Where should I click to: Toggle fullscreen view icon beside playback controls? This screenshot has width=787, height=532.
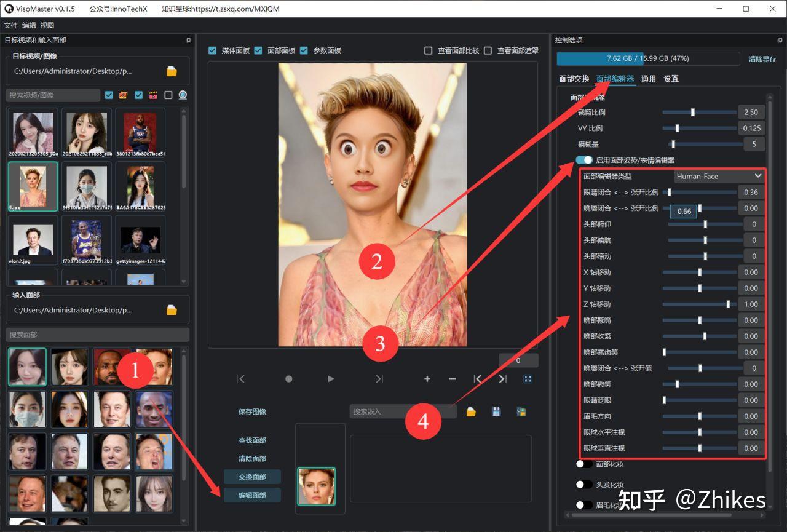pyautogui.click(x=528, y=379)
